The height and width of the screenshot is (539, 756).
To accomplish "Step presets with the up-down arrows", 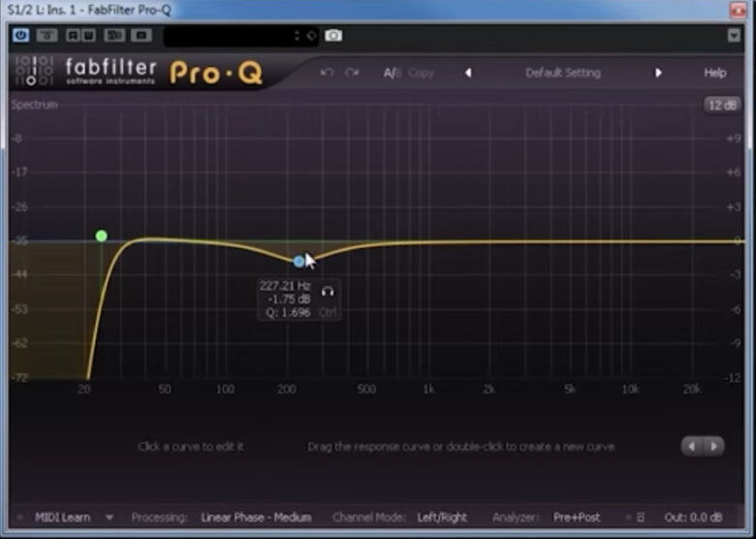I will click(297, 36).
